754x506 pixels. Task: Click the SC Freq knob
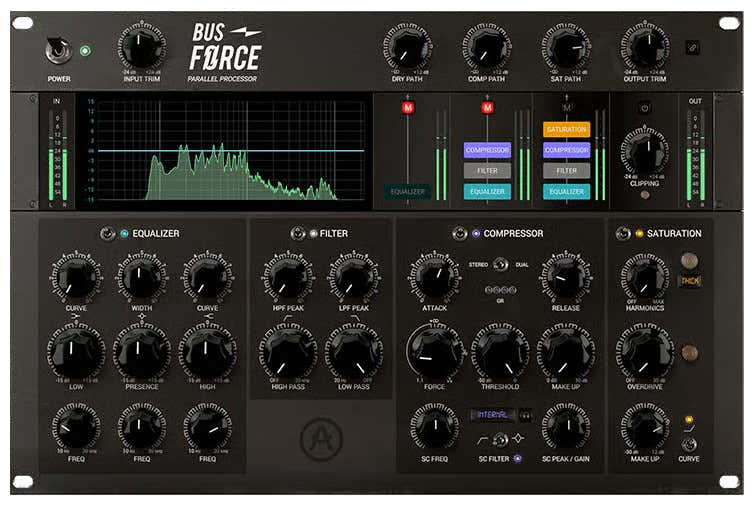(434, 428)
